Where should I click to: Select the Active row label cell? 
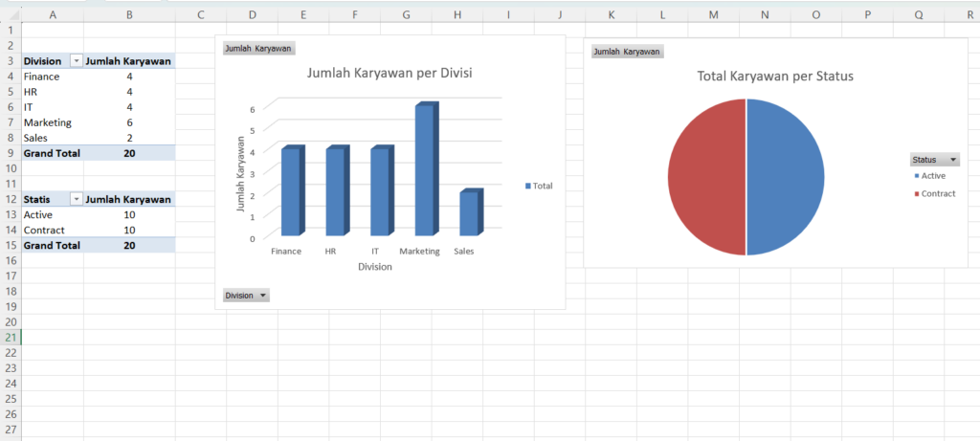pos(53,215)
